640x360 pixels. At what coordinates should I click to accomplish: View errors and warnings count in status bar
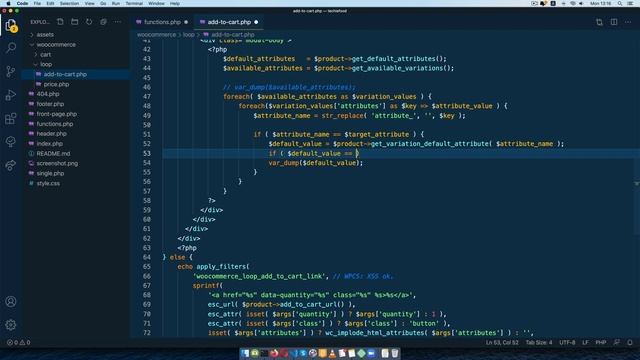coord(18,342)
